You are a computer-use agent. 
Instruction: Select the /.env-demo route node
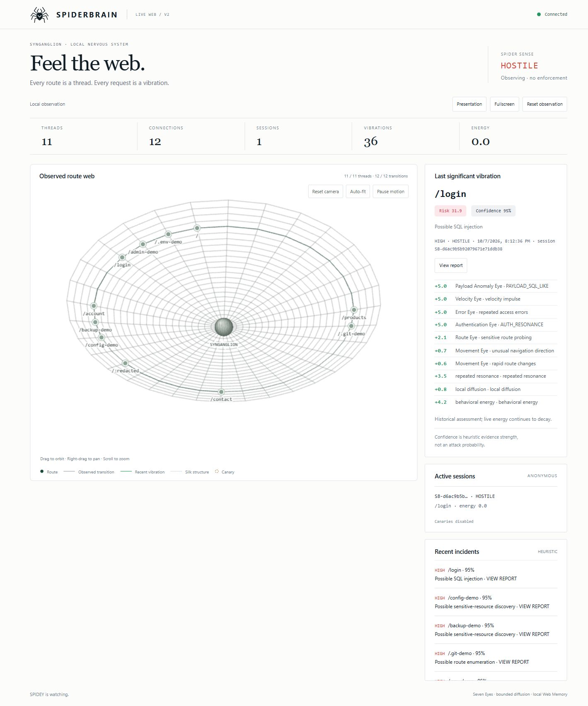click(x=168, y=234)
